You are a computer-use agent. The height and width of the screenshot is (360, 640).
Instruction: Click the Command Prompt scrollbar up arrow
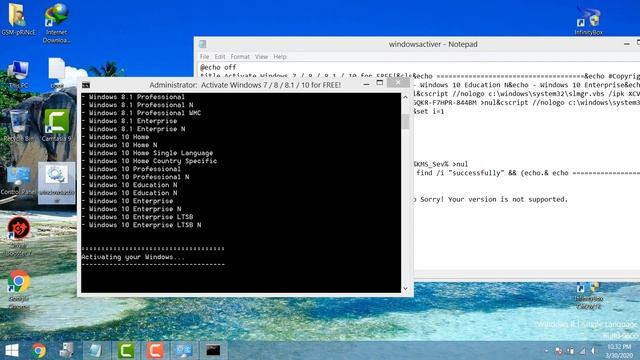(x=405, y=98)
